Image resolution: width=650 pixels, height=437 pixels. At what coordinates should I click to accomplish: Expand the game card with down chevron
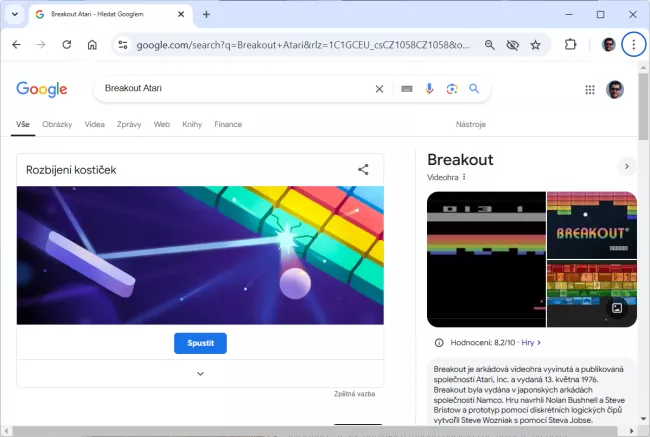(200, 374)
